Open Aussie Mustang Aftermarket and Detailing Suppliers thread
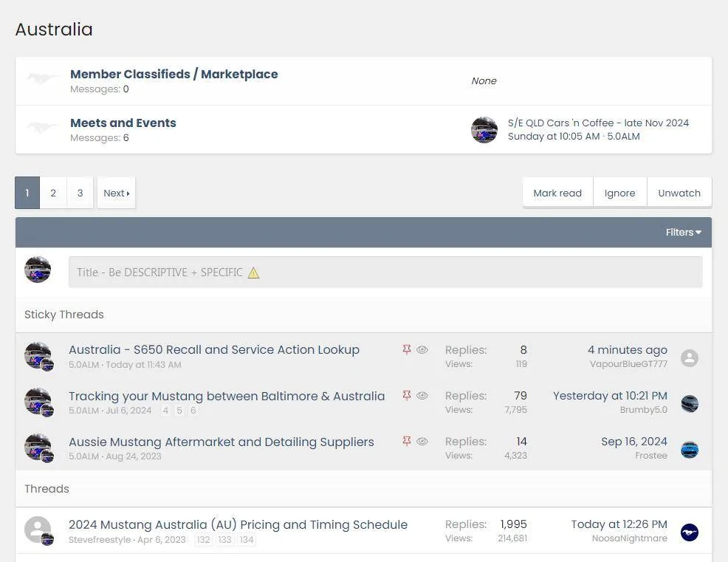The image size is (728, 562). pos(222,442)
